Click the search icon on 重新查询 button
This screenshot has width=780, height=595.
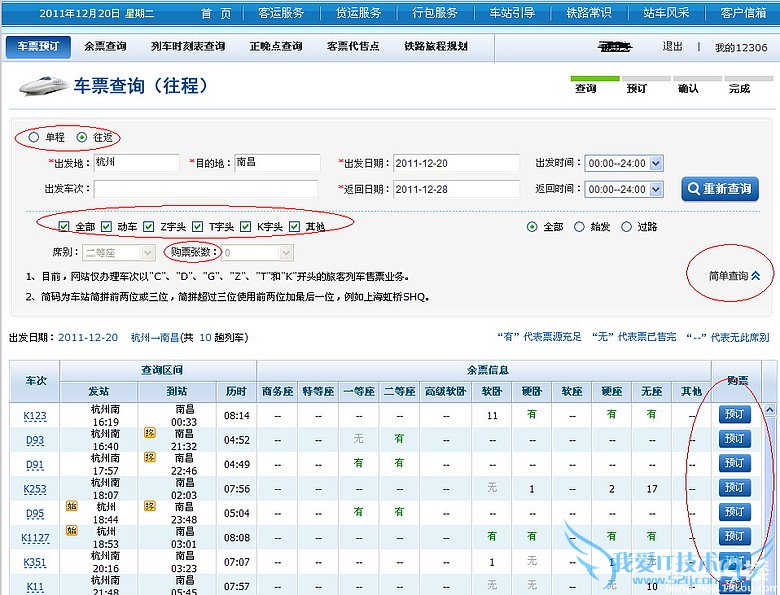693,189
